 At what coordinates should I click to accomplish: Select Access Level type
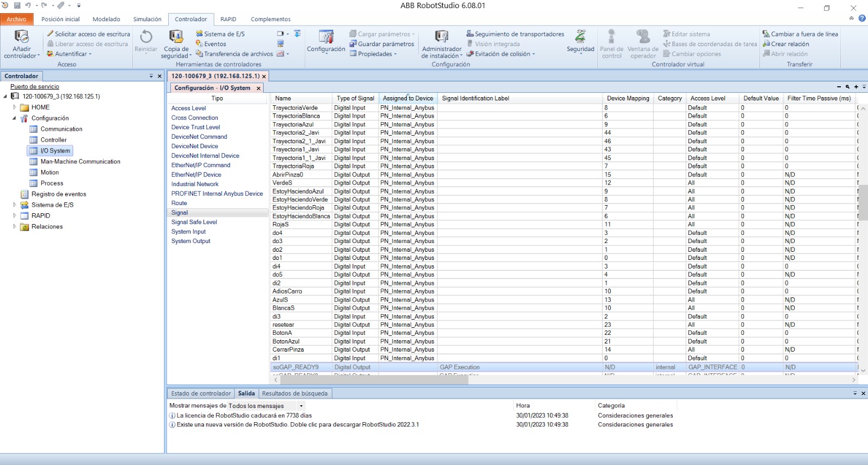point(188,108)
